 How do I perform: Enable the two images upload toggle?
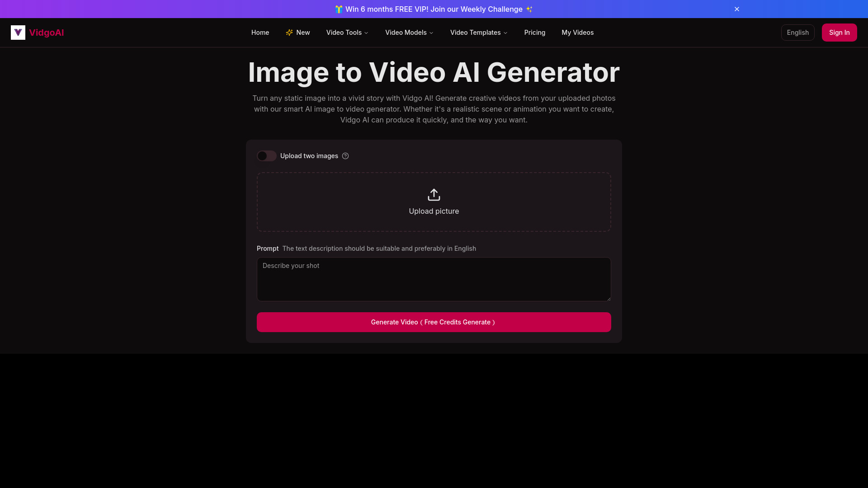pos(266,155)
